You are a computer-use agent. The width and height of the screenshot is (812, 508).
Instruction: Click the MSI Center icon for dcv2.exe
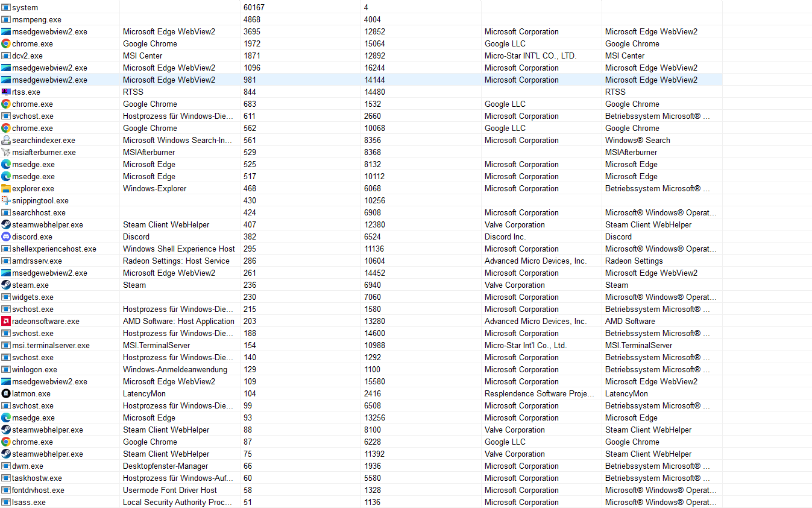tap(6, 56)
